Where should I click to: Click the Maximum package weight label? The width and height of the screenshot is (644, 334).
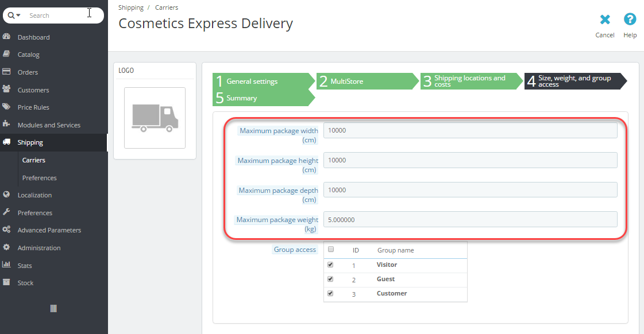277,224
